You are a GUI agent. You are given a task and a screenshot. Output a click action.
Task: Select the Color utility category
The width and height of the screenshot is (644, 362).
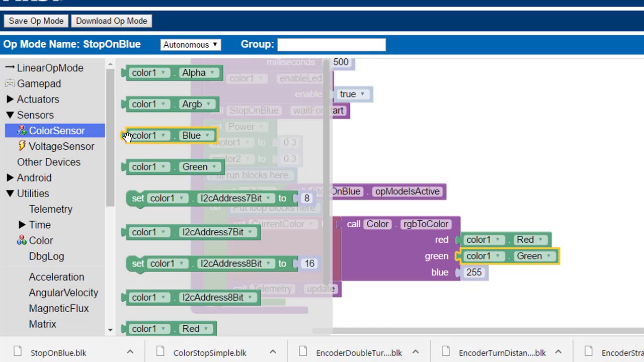point(41,240)
